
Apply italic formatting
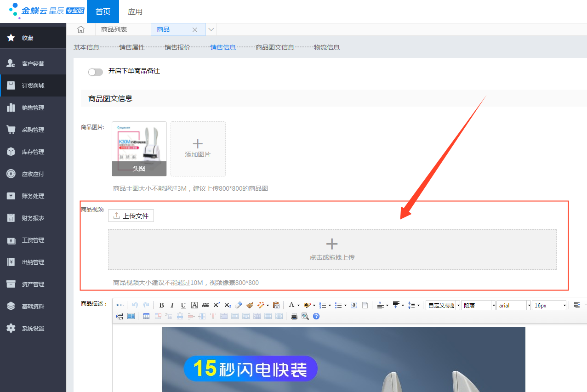[x=172, y=305]
